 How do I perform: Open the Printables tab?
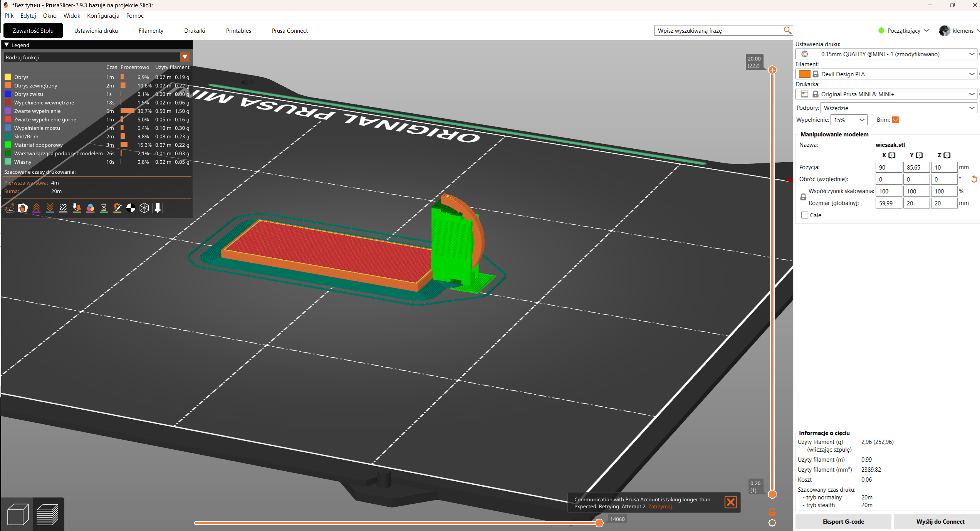coord(238,30)
